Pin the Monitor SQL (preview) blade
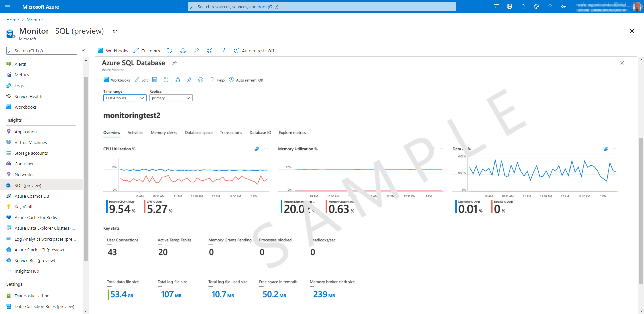This screenshot has width=644, height=314. [x=115, y=31]
